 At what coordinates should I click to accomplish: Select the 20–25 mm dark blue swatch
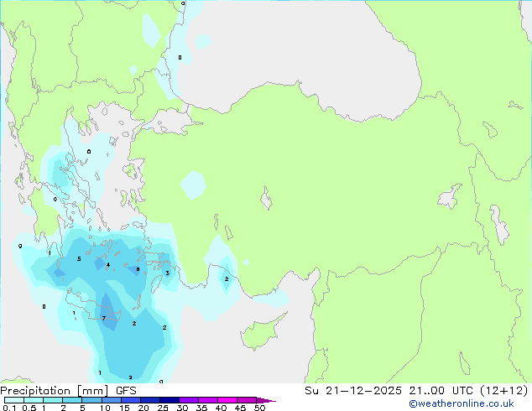click(149, 400)
